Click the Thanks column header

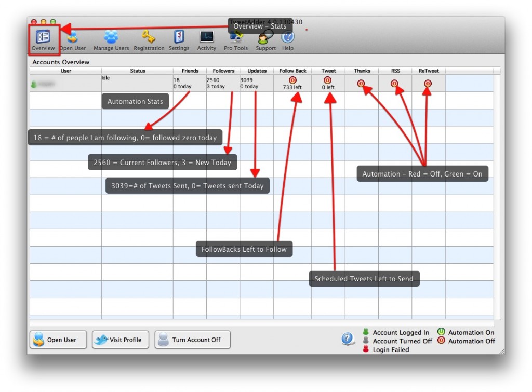tap(362, 71)
